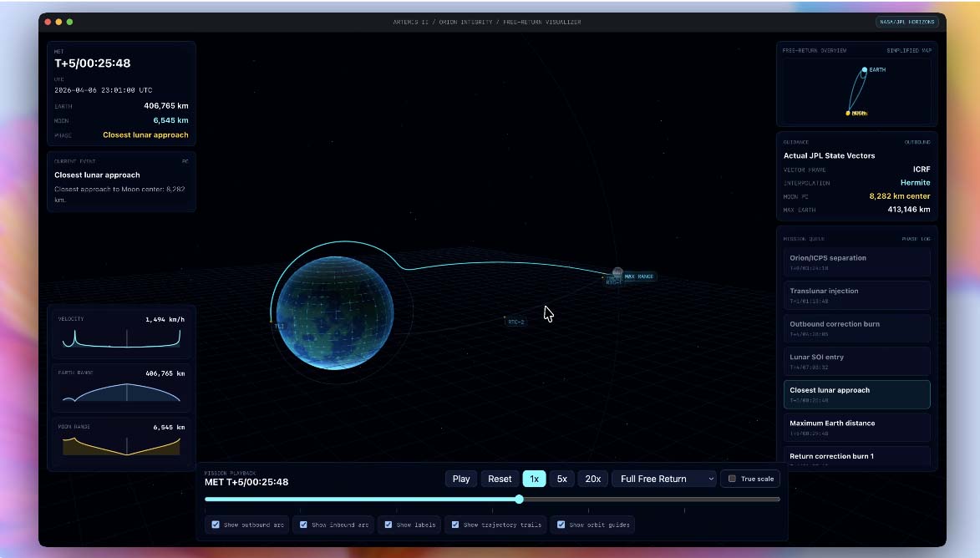The width and height of the screenshot is (980, 558).
Task: Click the SIMPLIFIED MAP label
Action: coord(909,51)
